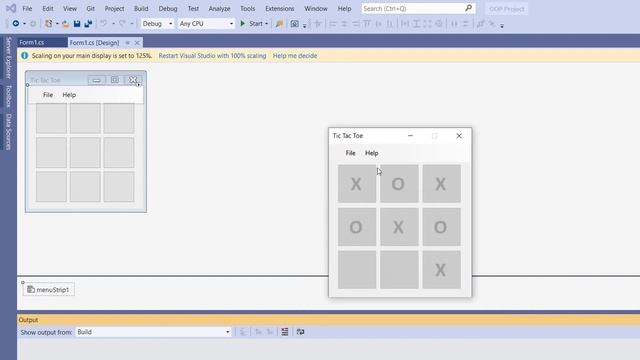Toggle word wrap icon in Output toolbar
Image resolution: width=640 pixels, height=360 pixels.
300,332
